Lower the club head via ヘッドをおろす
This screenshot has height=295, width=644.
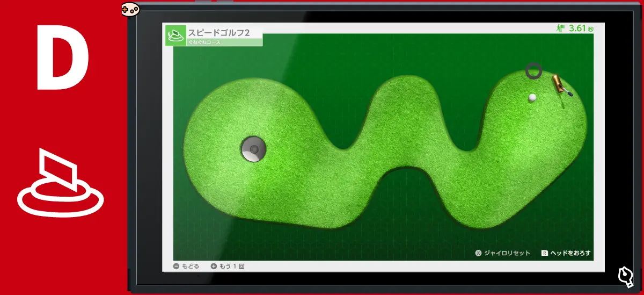(570, 253)
